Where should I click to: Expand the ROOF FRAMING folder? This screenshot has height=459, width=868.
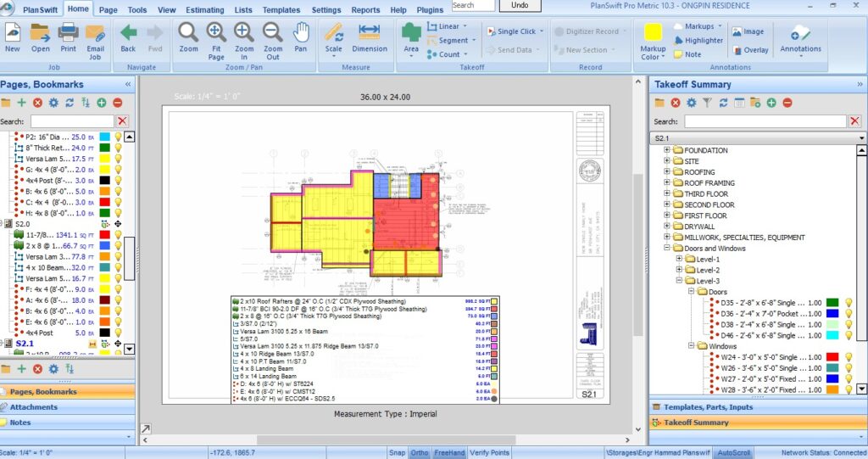pos(667,183)
